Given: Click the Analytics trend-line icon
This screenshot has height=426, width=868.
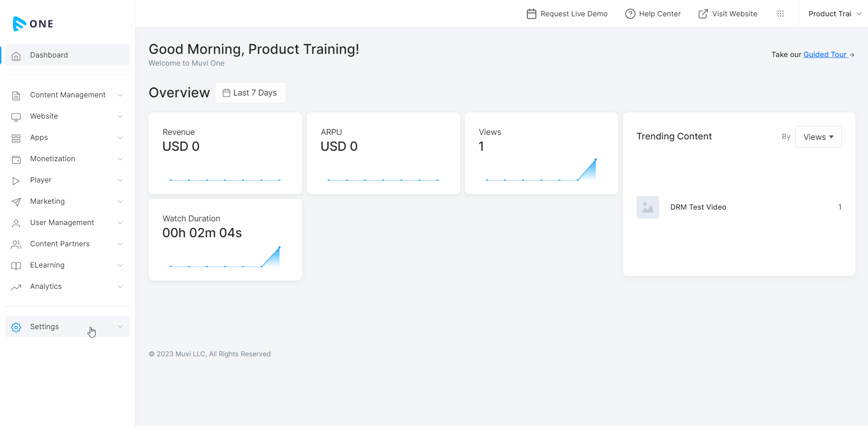Looking at the screenshot, I should click(x=16, y=287).
